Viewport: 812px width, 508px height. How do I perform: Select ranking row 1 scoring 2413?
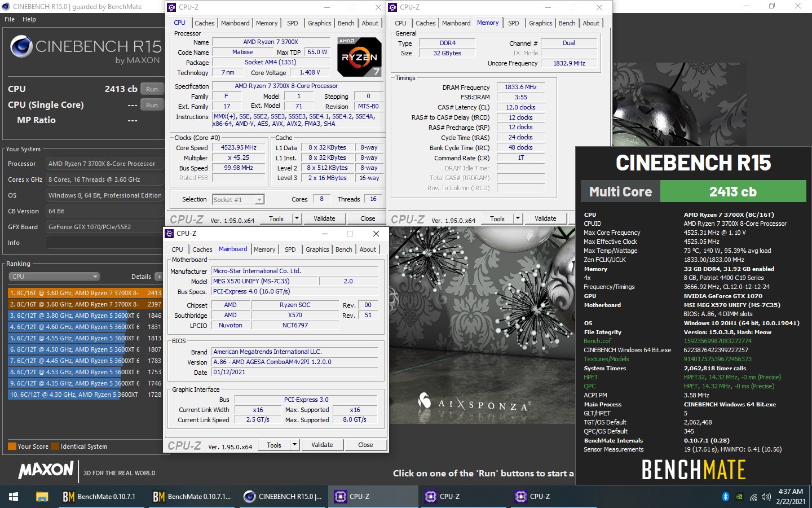(x=85, y=293)
